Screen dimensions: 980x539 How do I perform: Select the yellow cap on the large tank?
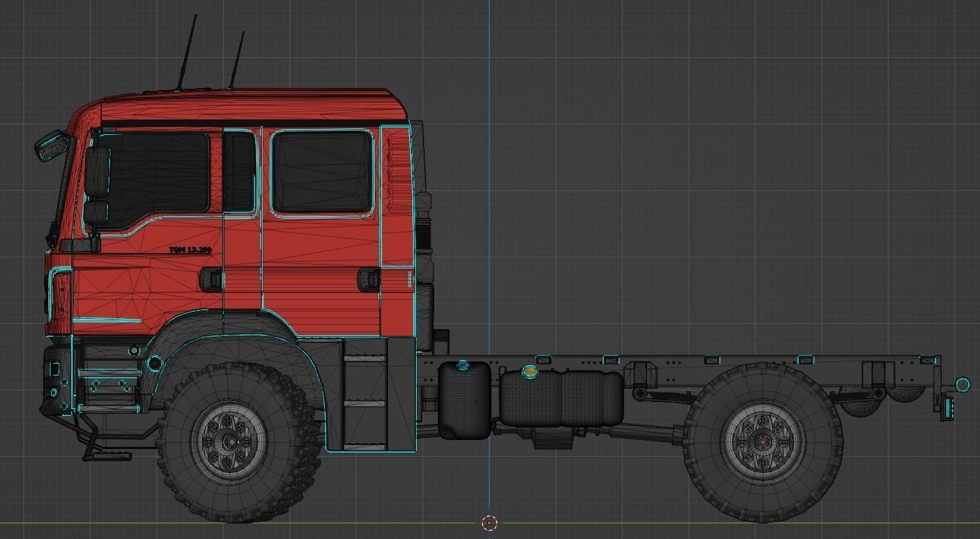click(x=530, y=372)
